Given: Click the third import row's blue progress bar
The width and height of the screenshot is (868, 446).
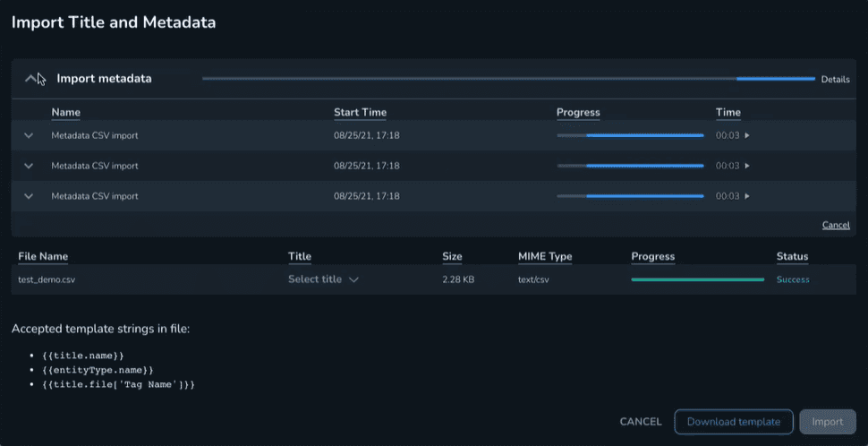Looking at the screenshot, I should tap(630, 196).
